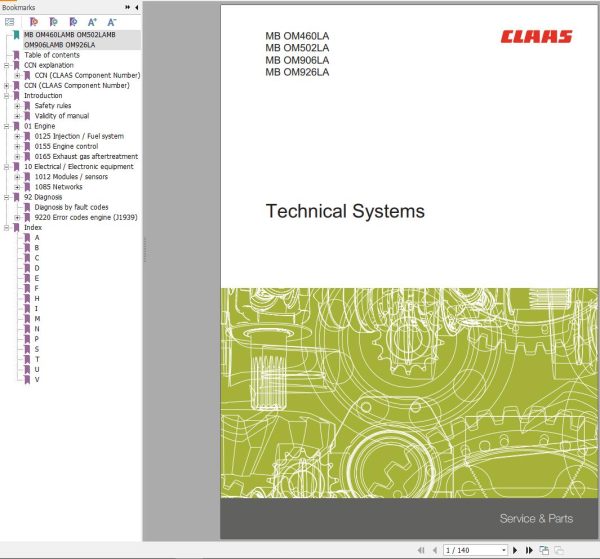
Task: Decrease bookmark font size with A- icon
Action: pos(111,22)
